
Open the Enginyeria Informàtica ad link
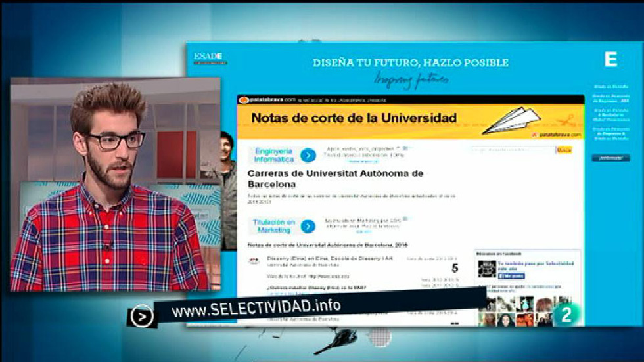pyautogui.click(x=274, y=155)
